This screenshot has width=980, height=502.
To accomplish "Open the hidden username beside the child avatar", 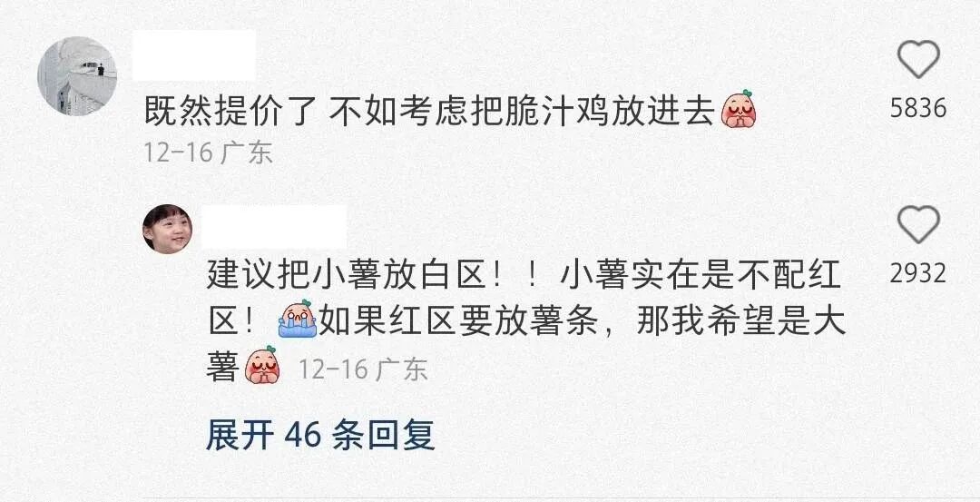I will tap(274, 226).
